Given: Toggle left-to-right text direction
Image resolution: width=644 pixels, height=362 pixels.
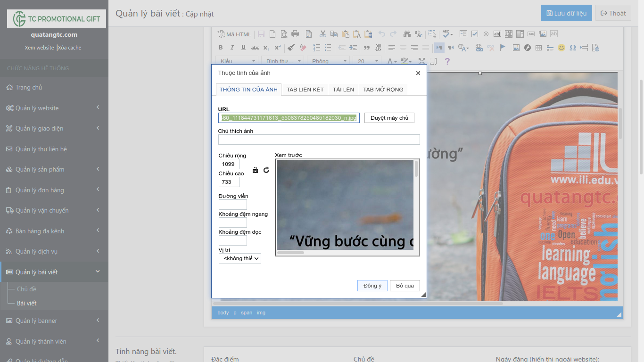Looking at the screenshot, I should (439, 48).
